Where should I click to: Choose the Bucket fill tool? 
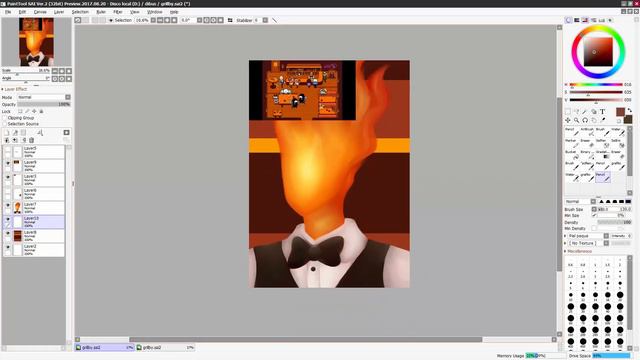click(572, 154)
